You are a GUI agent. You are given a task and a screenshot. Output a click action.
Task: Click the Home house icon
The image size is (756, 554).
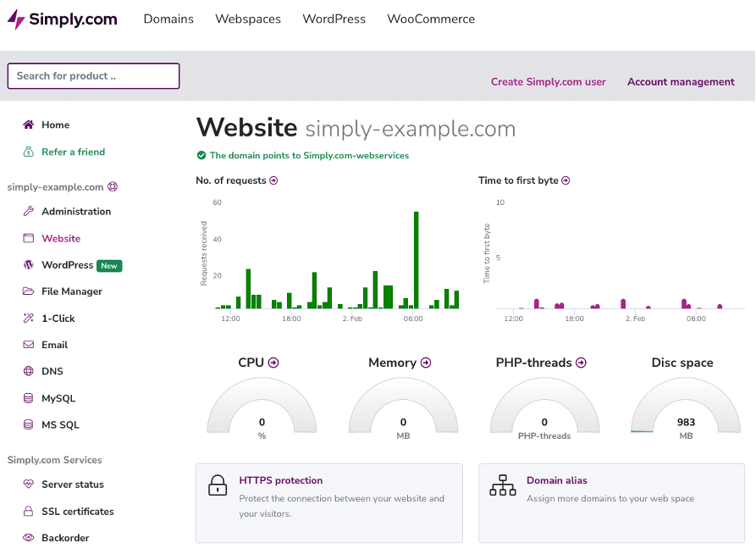click(29, 125)
